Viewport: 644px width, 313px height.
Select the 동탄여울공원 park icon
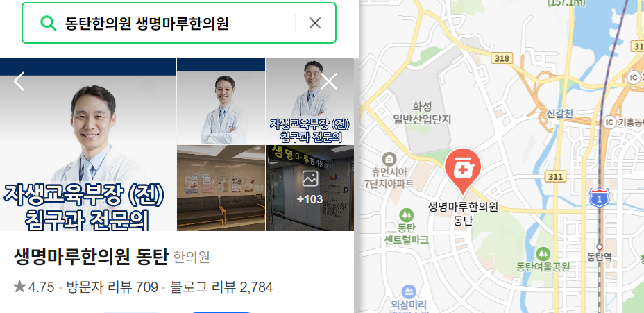[x=543, y=254]
